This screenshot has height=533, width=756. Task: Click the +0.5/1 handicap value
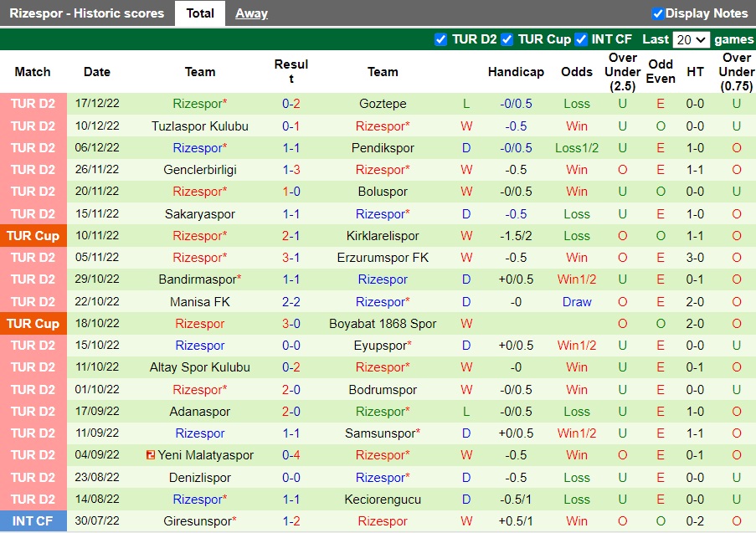(516, 521)
